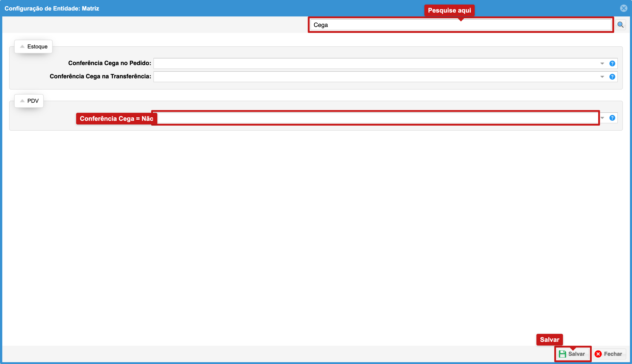Open Conferência Cega na Transferência dropdown arrow
Viewport: 632px width, 364px height.
(602, 77)
